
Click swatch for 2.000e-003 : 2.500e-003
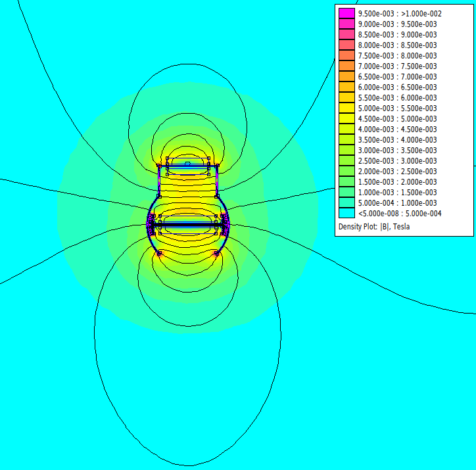(346, 171)
